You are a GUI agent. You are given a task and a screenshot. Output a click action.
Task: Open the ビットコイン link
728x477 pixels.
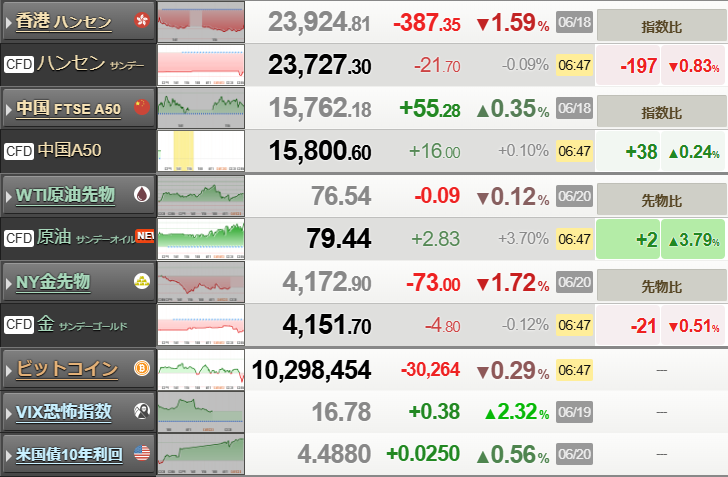(x=67, y=369)
